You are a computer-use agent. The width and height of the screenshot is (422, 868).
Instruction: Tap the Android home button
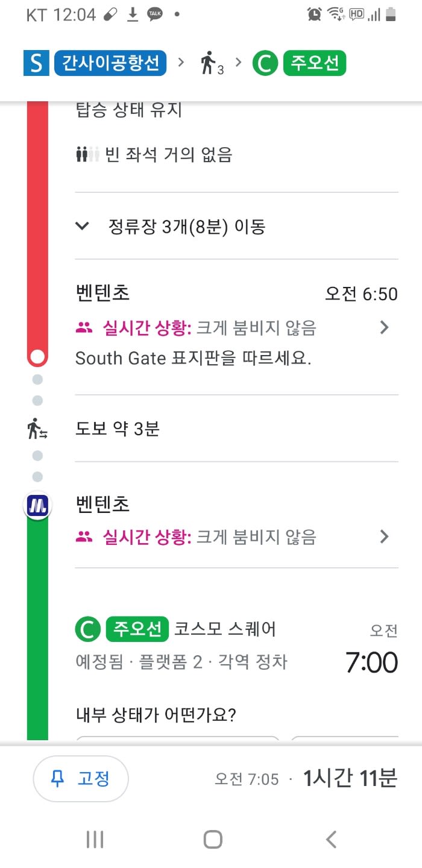[x=212, y=839]
